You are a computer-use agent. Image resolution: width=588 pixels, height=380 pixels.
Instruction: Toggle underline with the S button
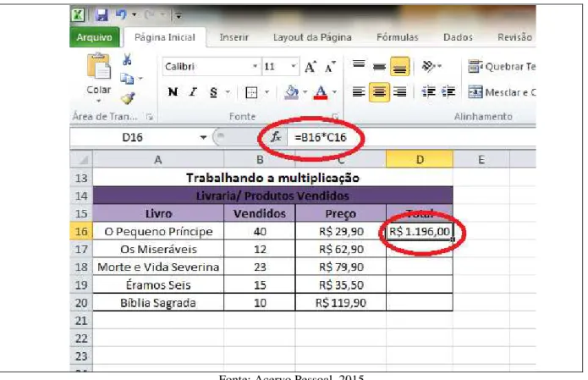pyautogui.click(x=213, y=92)
